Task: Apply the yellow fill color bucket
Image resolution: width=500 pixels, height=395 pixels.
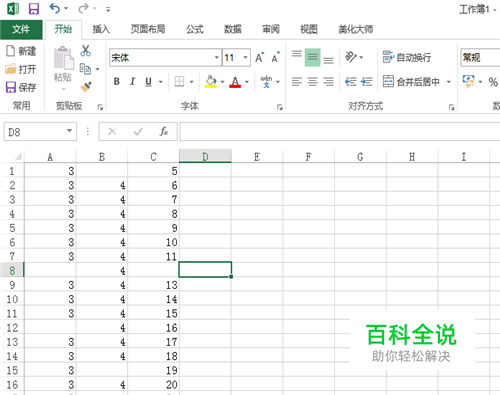Action: (x=211, y=82)
